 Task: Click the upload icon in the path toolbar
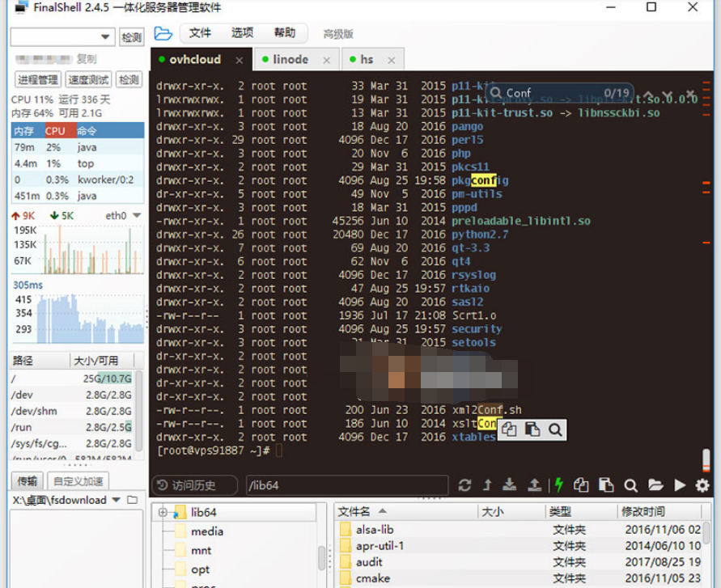coord(534,485)
